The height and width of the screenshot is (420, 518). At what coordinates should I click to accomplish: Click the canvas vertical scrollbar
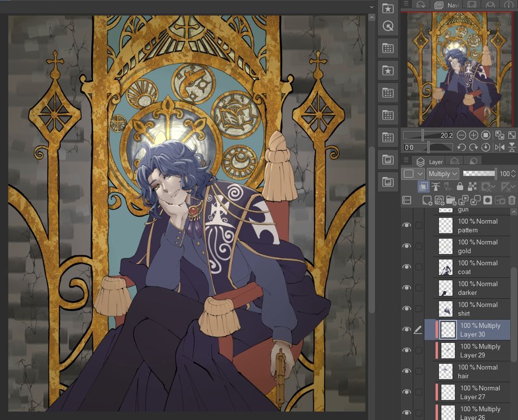click(x=371, y=231)
